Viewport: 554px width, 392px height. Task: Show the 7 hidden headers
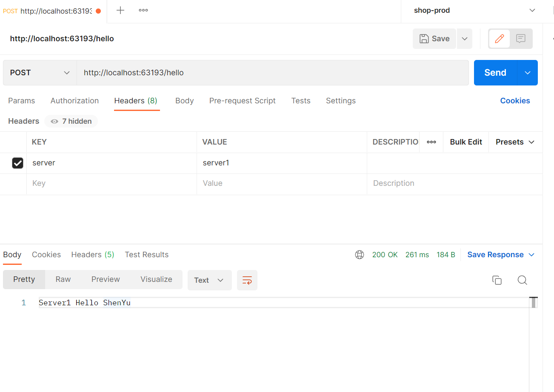point(71,121)
